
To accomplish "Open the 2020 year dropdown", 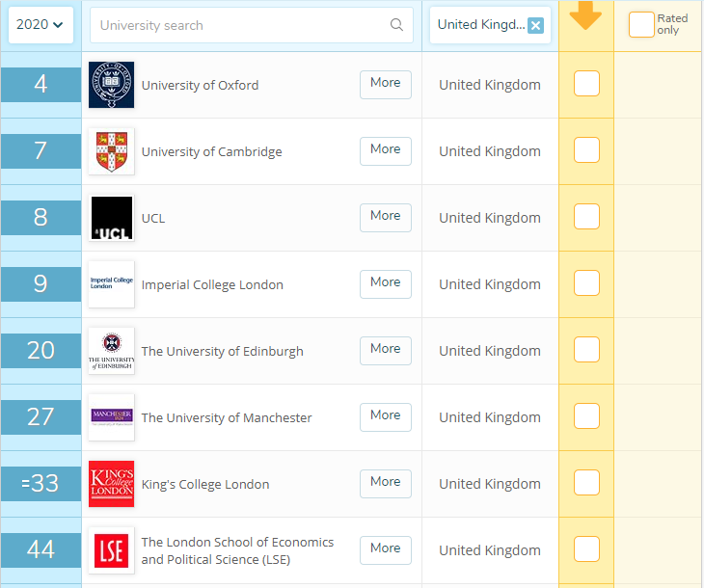I will click(41, 24).
